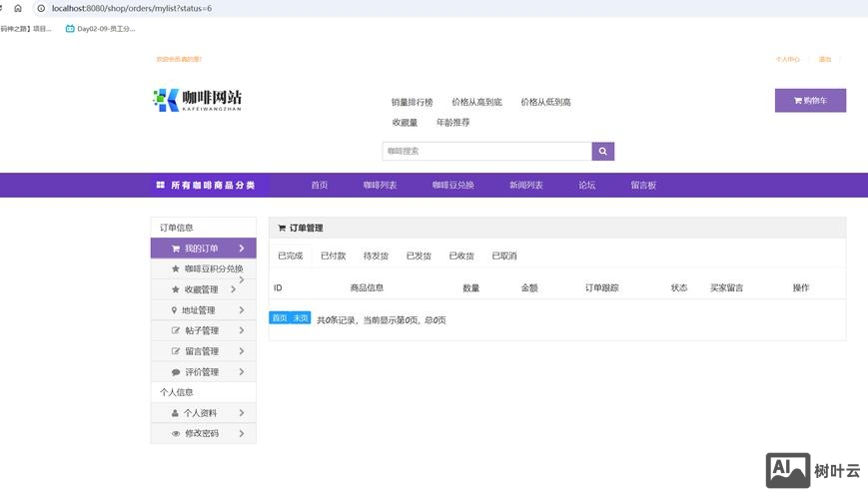Open 留言板 in the nav bar
The height and width of the screenshot is (499, 868).
click(x=643, y=185)
